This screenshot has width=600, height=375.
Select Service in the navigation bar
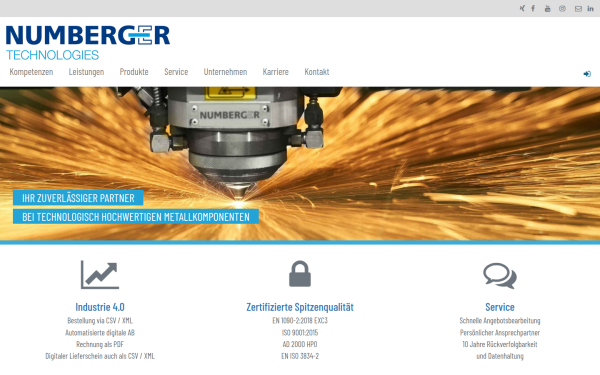coord(176,72)
